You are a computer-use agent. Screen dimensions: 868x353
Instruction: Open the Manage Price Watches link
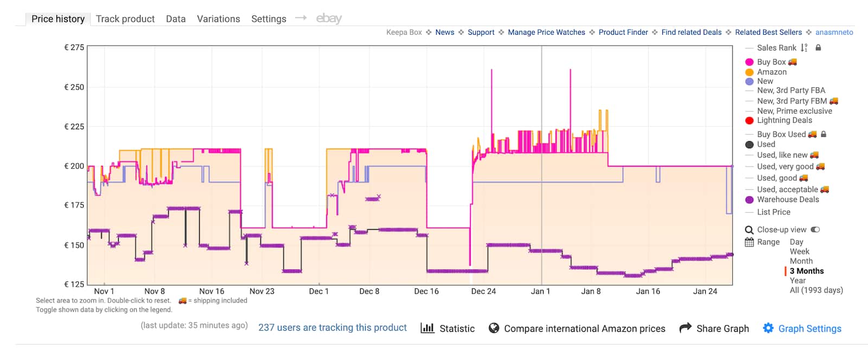tap(546, 33)
